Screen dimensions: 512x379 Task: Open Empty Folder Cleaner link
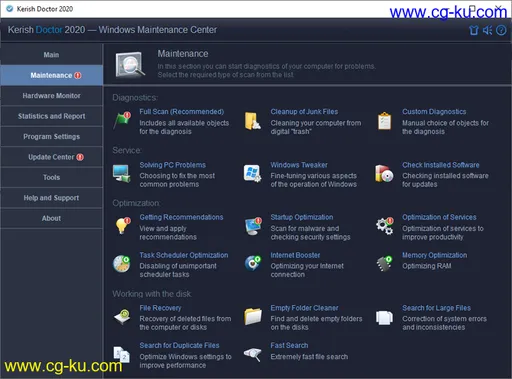click(304, 308)
